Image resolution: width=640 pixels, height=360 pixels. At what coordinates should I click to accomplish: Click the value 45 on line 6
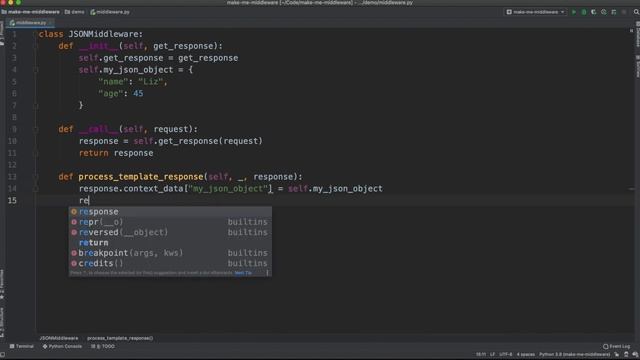[138, 94]
